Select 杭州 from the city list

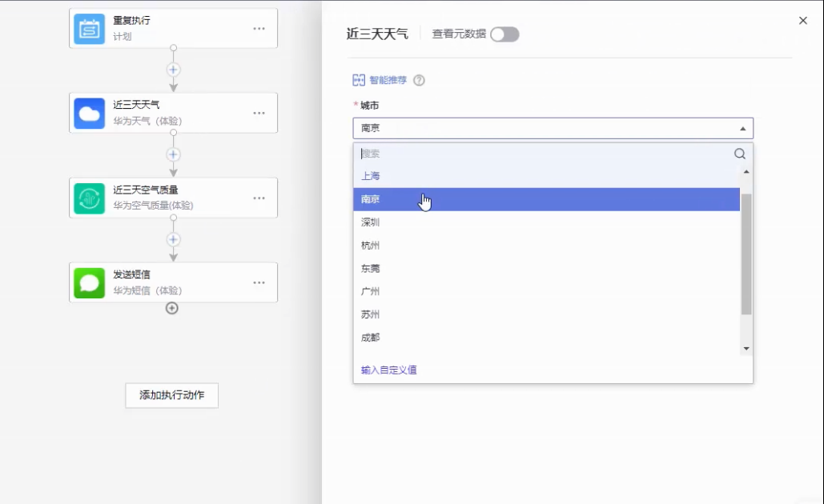click(371, 246)
